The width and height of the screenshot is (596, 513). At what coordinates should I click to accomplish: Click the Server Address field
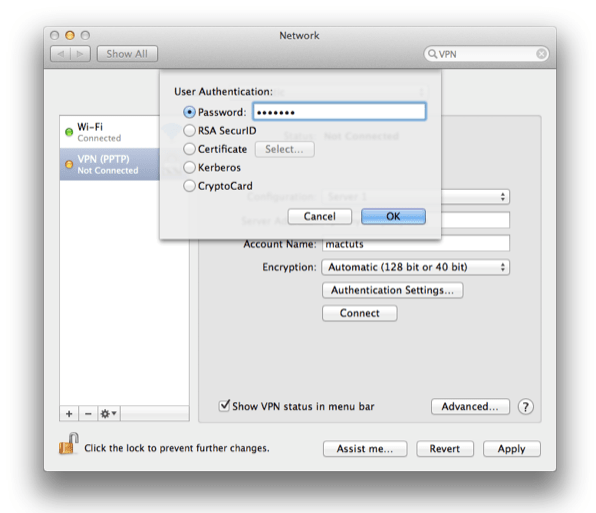click(475, 220)
